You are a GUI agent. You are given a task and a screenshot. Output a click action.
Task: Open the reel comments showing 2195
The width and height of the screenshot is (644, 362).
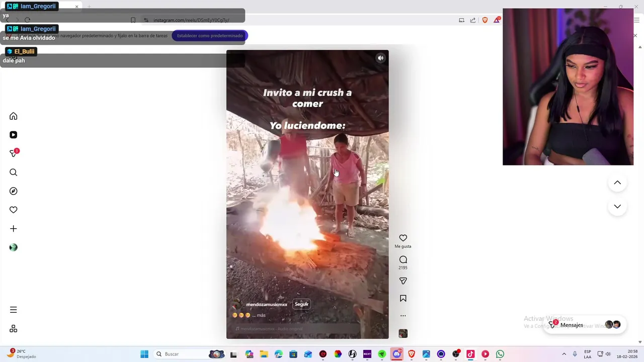tap(403, 260)
